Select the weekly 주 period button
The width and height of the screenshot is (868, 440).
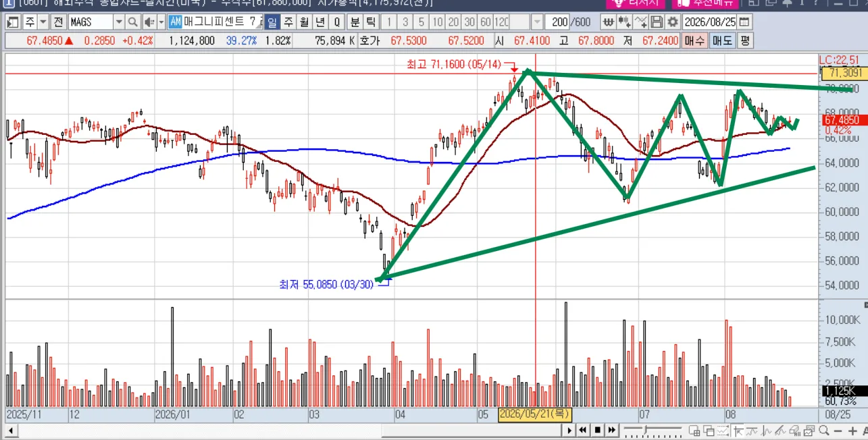[288, 22]
